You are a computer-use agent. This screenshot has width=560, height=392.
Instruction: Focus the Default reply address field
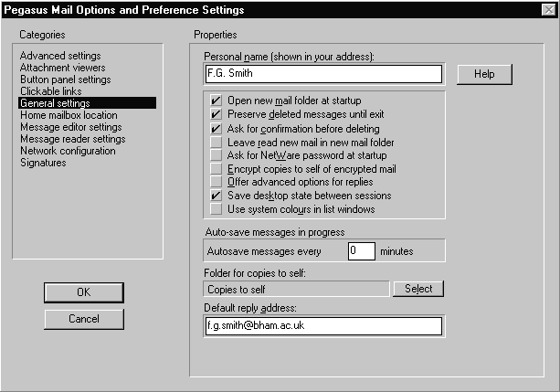click(x=324, y=326)
